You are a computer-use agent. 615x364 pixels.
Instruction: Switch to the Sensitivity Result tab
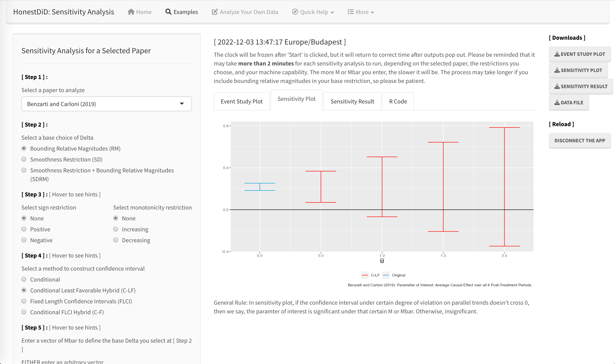352,101
